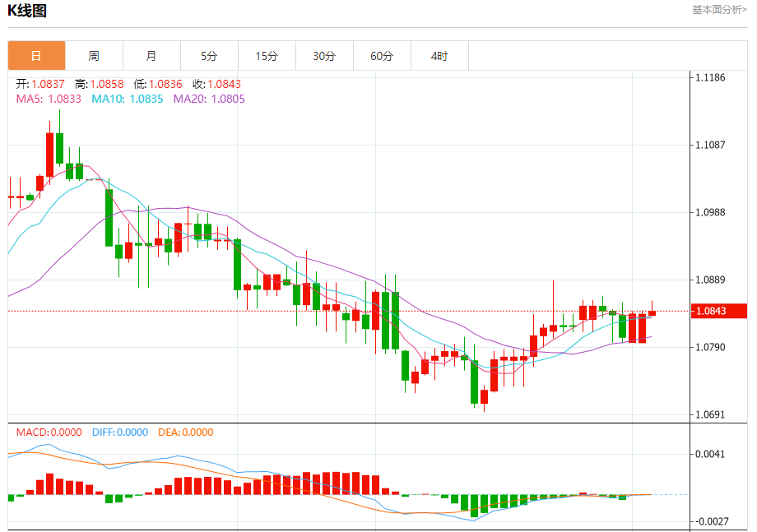Open the 60分 interval tab
Viewport: 757px width, 532px height.
382,56
